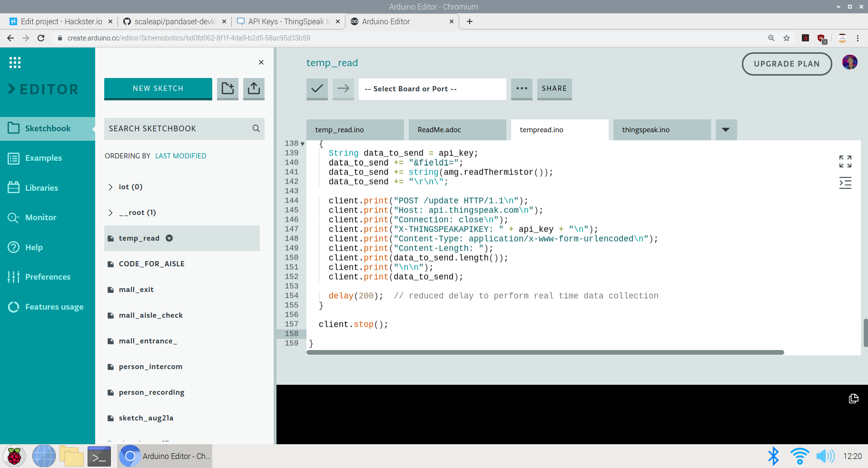Open the Arduino apps grid menu
This screenshot has width=868, height=468.
pos(15,62)
